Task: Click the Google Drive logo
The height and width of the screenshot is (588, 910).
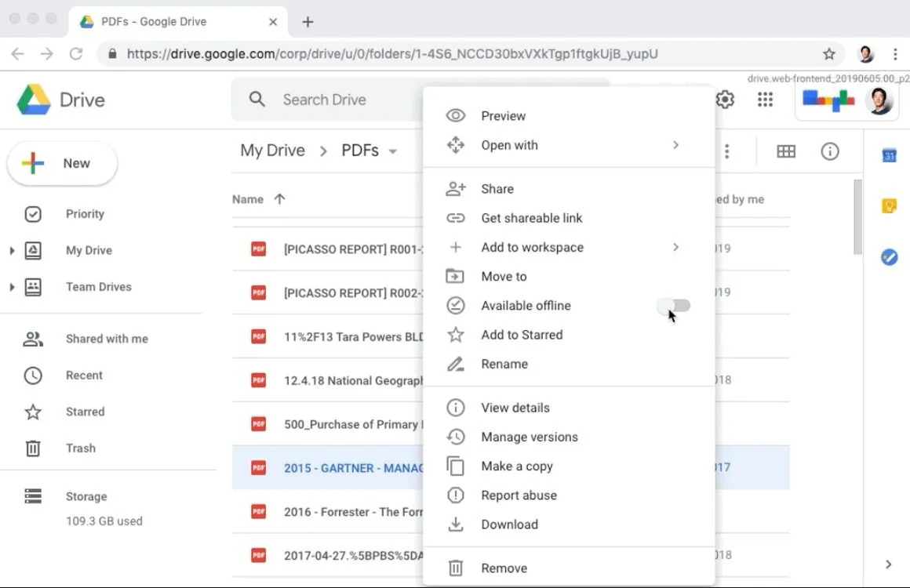Action: (34, 100)
